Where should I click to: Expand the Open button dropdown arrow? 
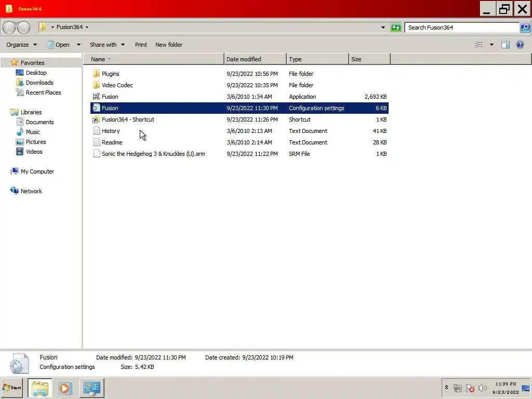pos(79,45)
